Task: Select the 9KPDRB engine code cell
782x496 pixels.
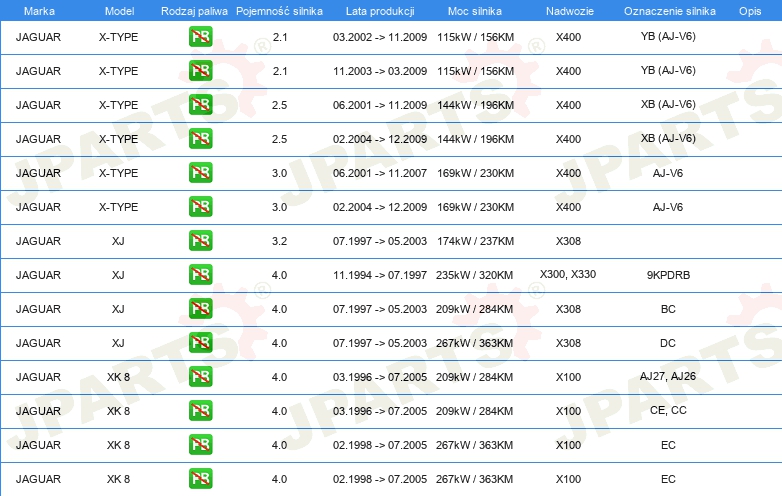Action: point(668,275)
